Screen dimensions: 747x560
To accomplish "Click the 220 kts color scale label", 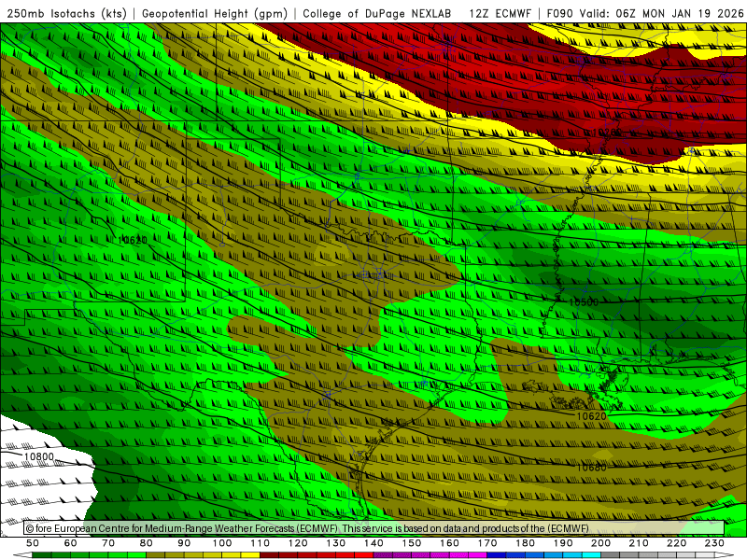I will point(677,543).
